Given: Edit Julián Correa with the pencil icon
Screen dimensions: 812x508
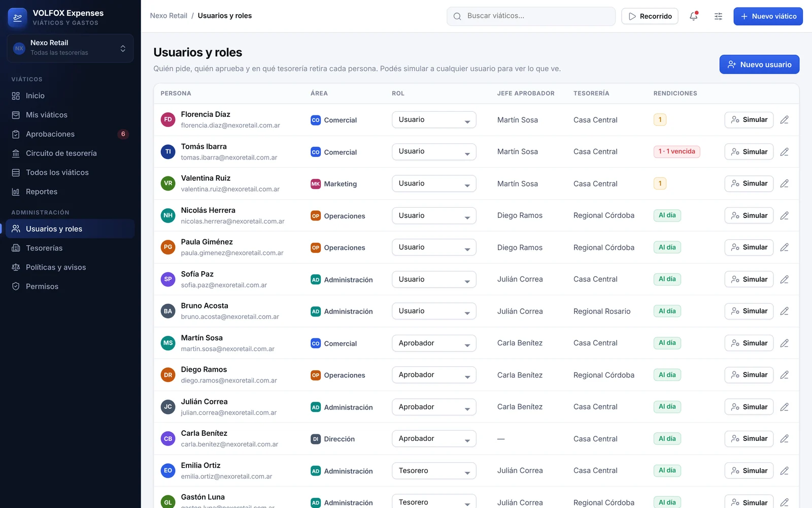Looking at the screenshot, I should [784, 407].
